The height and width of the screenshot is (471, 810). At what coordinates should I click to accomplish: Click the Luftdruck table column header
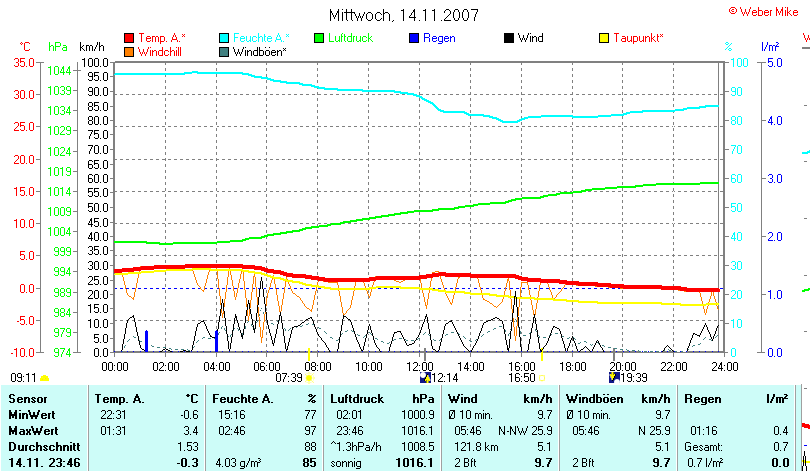[x=357, y=399]
